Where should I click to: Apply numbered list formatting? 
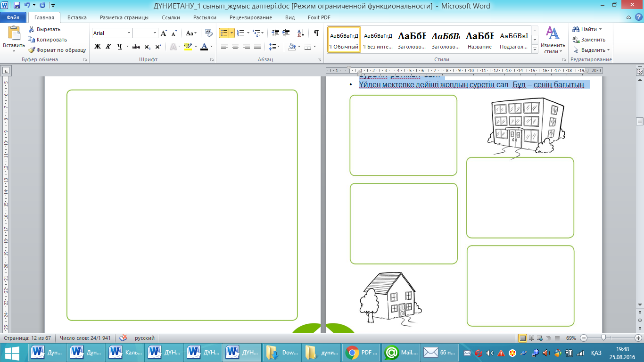point(240,33)
